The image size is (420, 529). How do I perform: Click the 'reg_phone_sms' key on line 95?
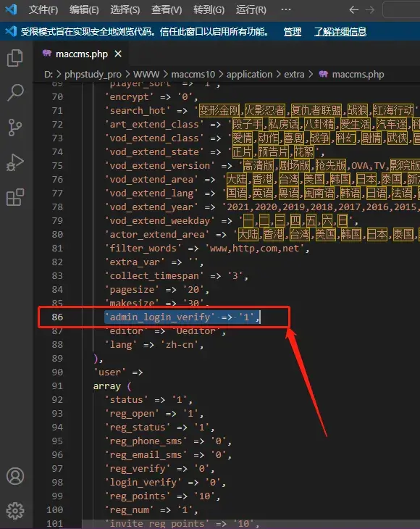[146, 441]
